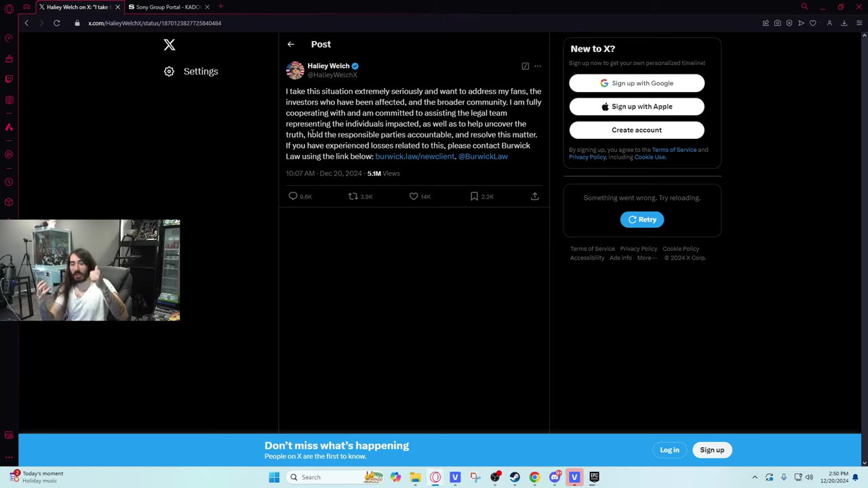Viewport: 868px width, 488px height.
Task: Click the Retry button
Action: point(642,220)
